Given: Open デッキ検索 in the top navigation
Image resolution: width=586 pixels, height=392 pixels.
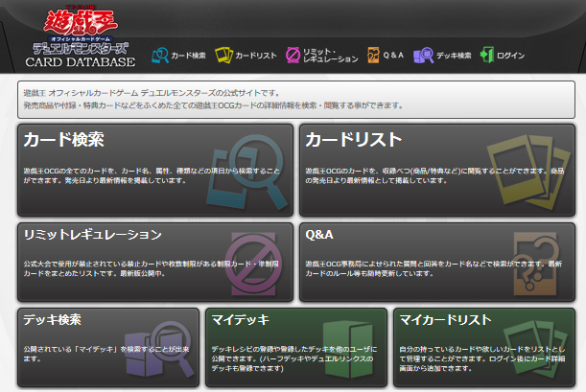Looking at the screenshot, I should 454,56.
